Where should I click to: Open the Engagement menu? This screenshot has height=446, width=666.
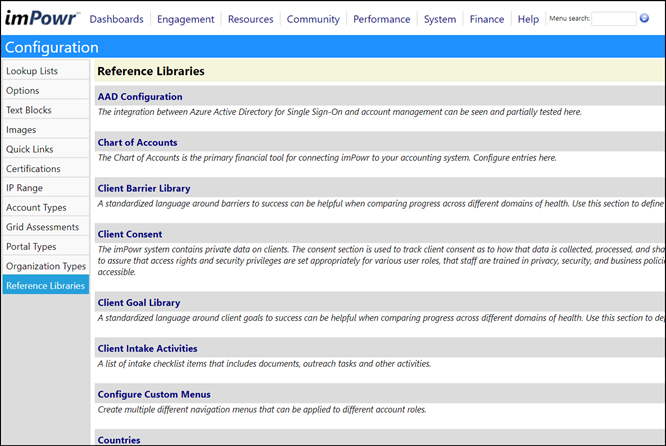186,19
